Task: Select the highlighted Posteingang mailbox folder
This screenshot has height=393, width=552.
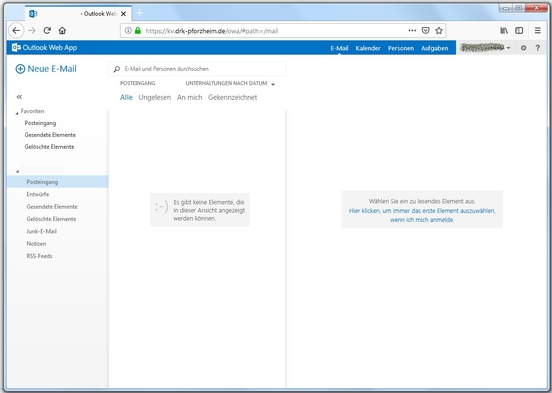Action: pyautogui.click(x=57, y=182)
